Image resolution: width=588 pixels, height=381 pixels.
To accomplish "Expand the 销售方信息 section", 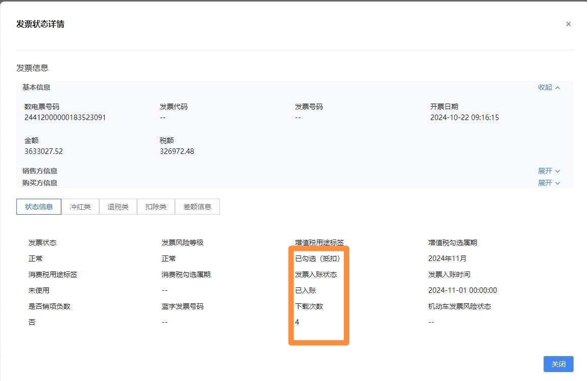I will (x=549, y=171).
